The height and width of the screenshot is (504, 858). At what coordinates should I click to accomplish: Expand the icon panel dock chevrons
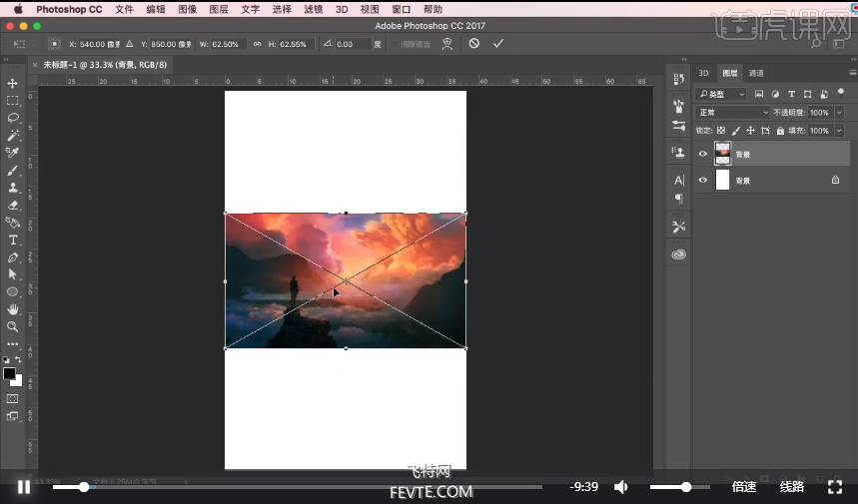684,59
